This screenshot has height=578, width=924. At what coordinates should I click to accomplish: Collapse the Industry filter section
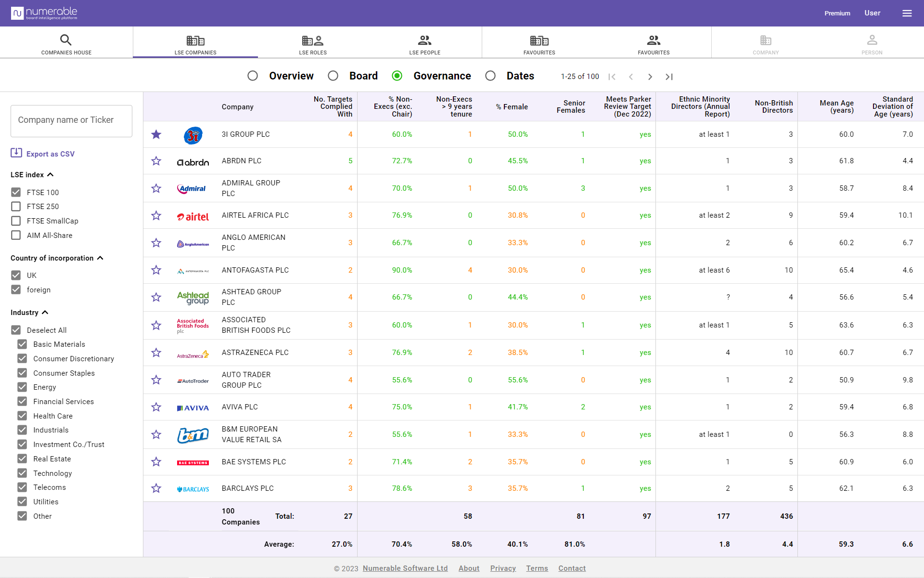pyautogui.click(x=45, y=312)
